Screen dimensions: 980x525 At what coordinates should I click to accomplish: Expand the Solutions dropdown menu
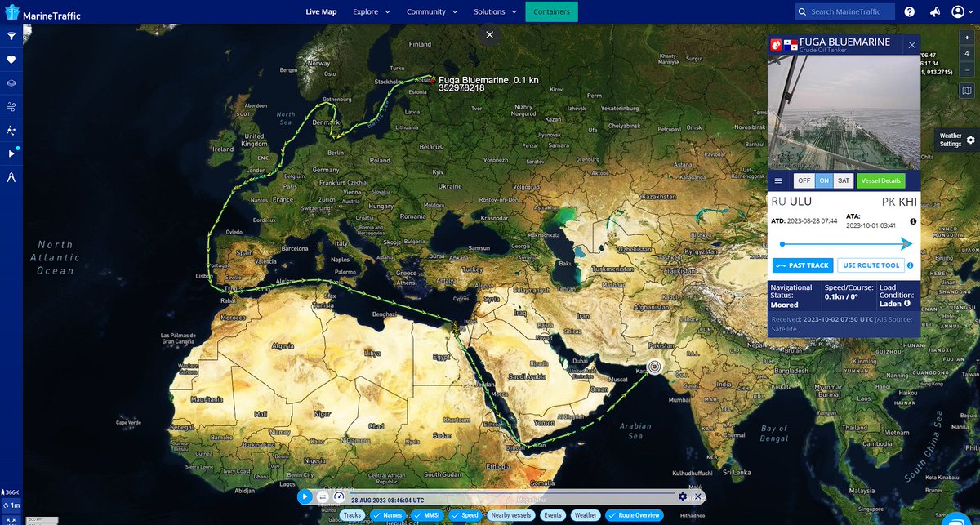point(496,11)
